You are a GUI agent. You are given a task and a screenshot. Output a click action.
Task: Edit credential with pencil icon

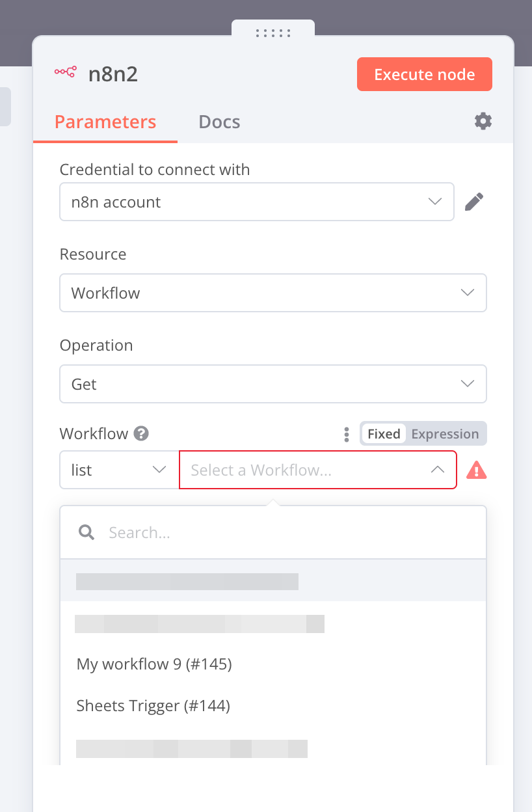coord(474,202)
